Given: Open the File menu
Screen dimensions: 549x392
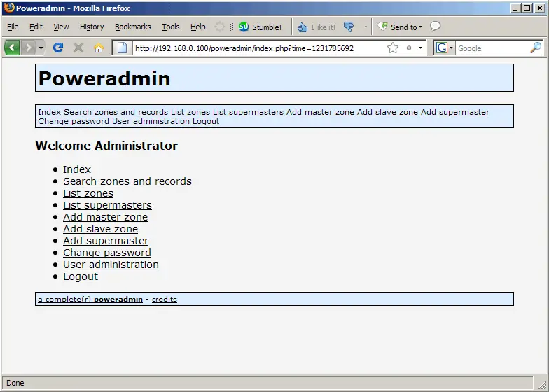Looking at the screenshot, I should coord(13,27).
